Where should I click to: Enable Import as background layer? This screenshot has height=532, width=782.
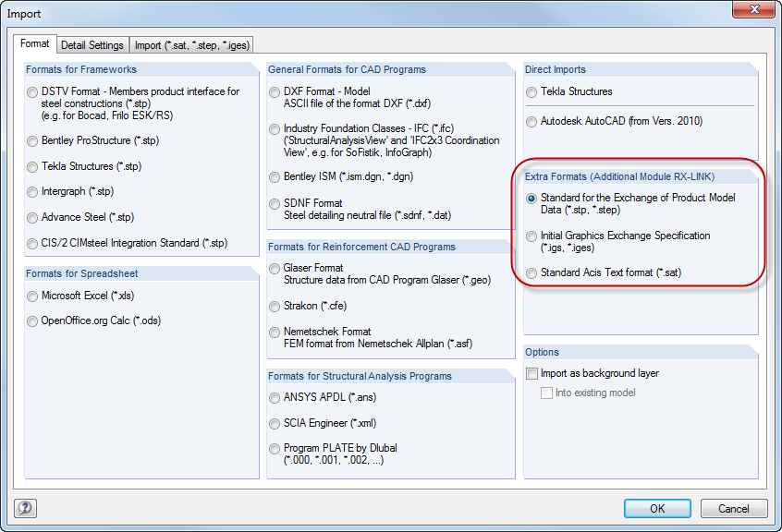(532, 373)
